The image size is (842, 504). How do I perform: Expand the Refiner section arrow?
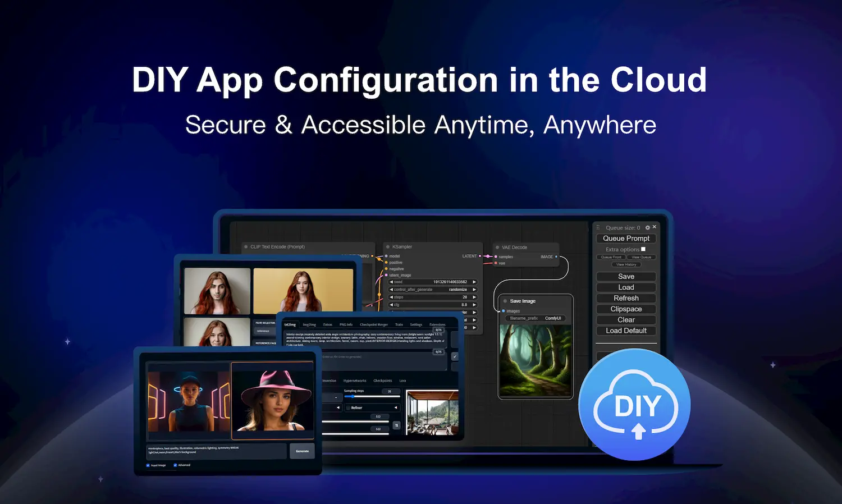click(x=396, y=407)
